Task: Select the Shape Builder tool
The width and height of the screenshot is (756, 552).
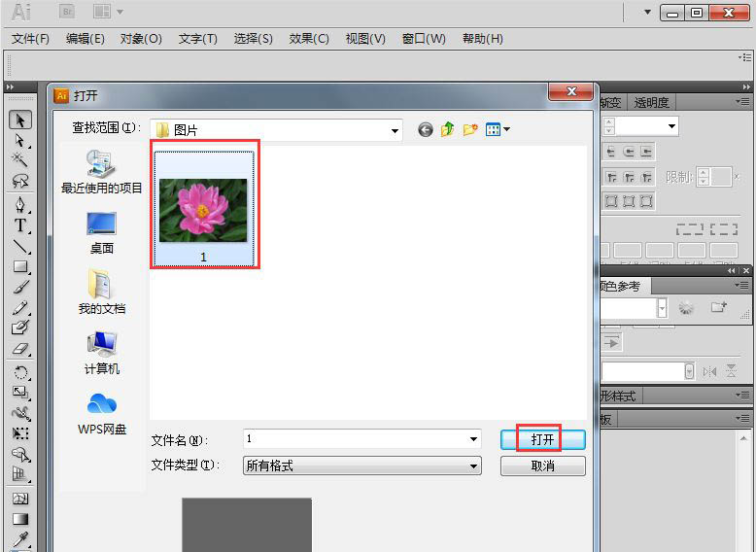Action: point(20,454)
